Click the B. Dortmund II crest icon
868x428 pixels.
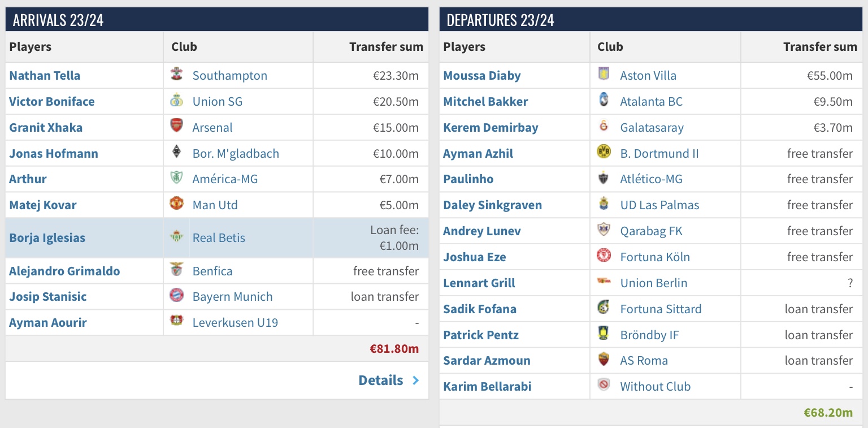[x=604, y=153]
